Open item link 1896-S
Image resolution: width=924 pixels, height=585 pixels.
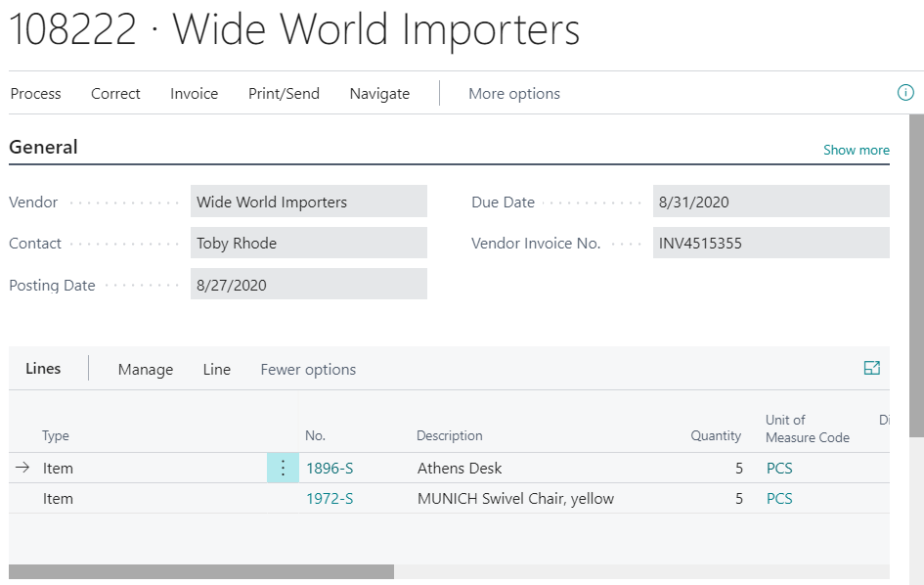330,468
